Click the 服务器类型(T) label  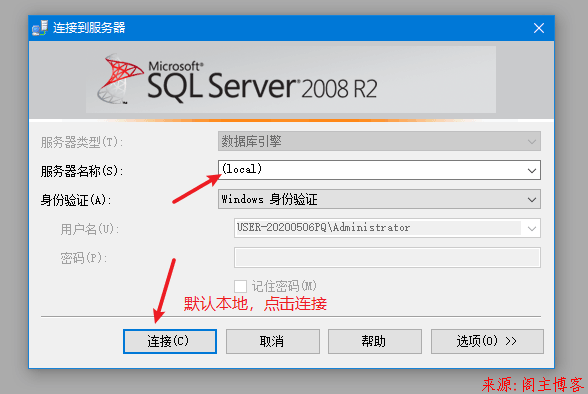click(x=82, y=142)
